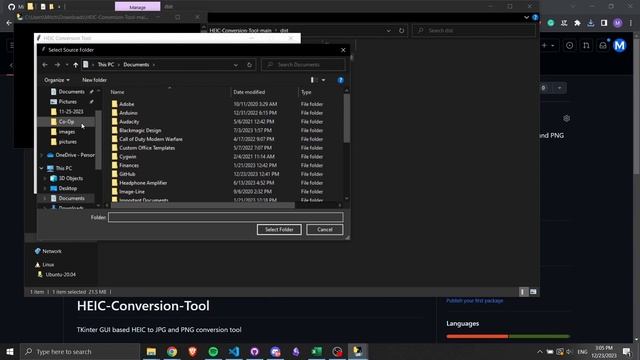Select the Desktop tree entry
This screenshot has width=640, height=360.
point(68,188)
